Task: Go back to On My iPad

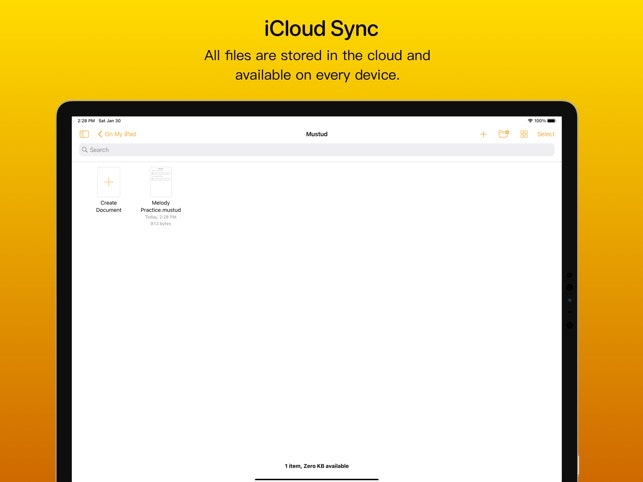Action: point(117,134)
